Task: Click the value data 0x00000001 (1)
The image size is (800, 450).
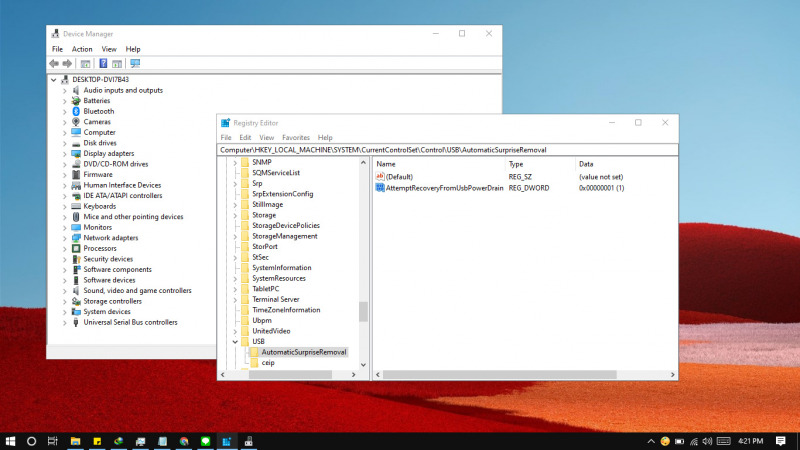Action: coord(602,188)
